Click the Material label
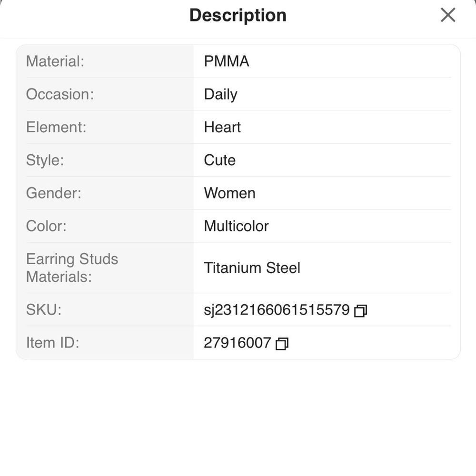 55,61
